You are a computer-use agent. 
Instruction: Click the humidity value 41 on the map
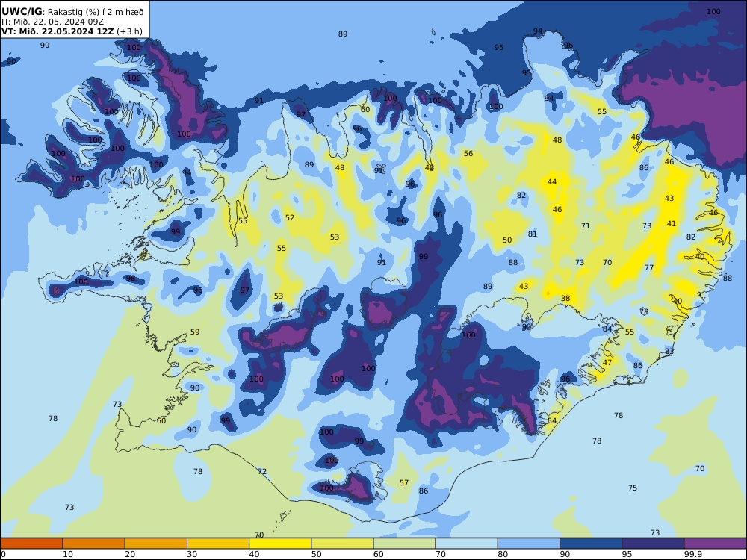[672, 224]
